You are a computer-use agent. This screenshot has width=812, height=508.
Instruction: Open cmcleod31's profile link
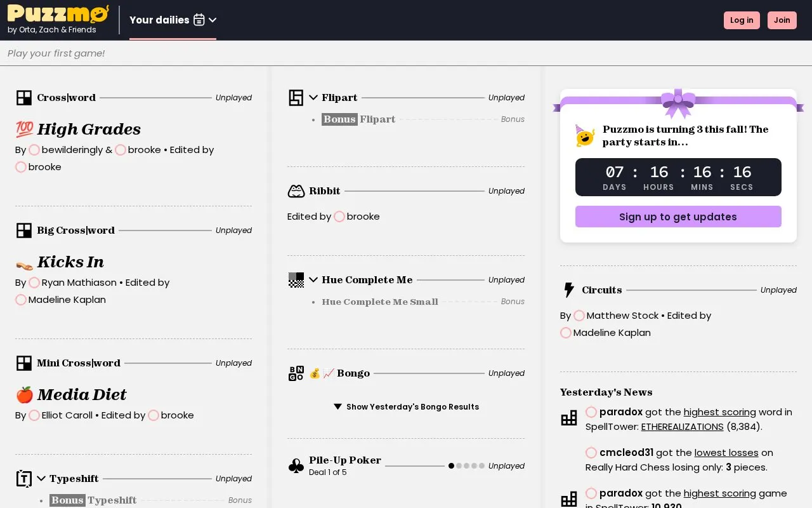point(626,453)
